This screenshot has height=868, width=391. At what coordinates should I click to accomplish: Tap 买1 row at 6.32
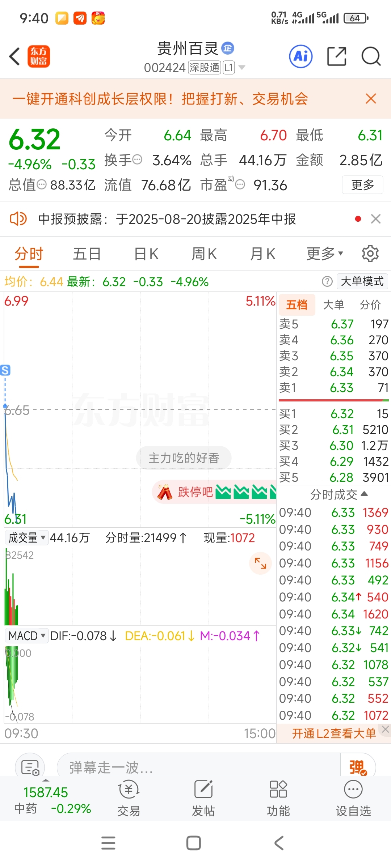click(333, 413)
